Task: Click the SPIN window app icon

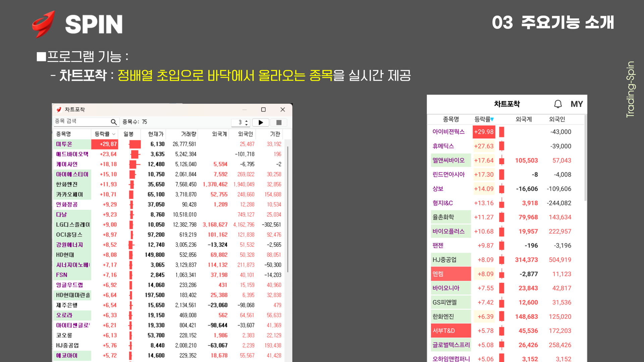Action: tap(59, 110)
